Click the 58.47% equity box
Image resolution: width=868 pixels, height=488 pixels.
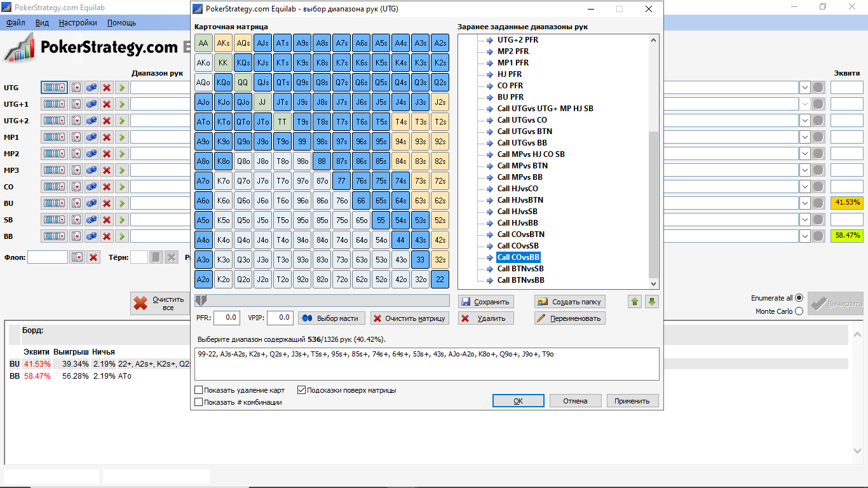(x=846, y=236)
